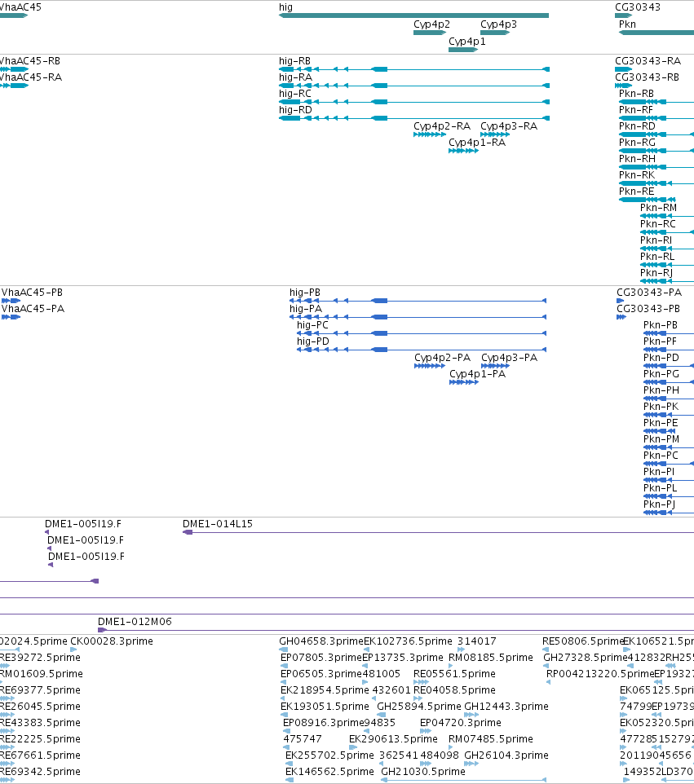
Task: Select the hig gene bar
Action: [x=413, y=15]
